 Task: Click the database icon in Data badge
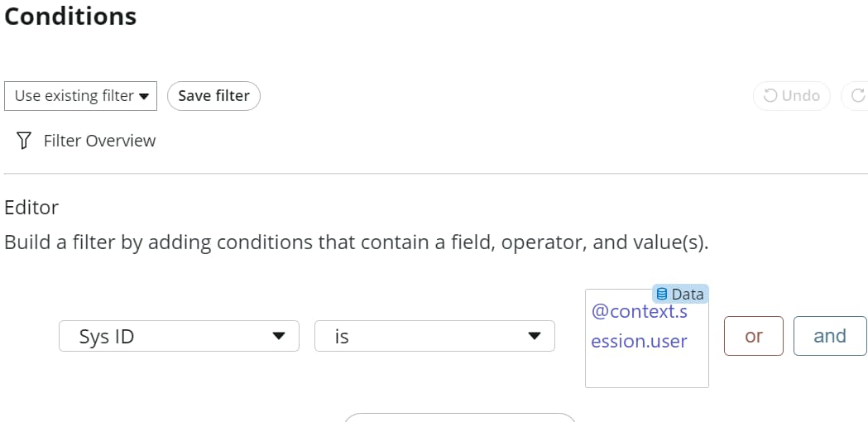point(661,294)
